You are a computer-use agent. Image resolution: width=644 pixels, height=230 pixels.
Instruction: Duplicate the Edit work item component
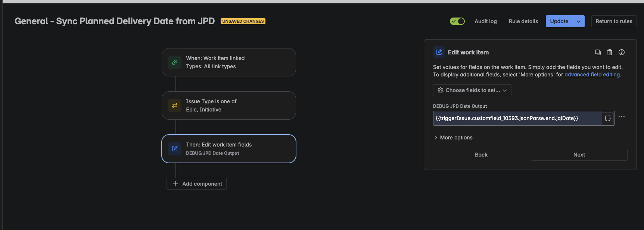pos(598,52)
